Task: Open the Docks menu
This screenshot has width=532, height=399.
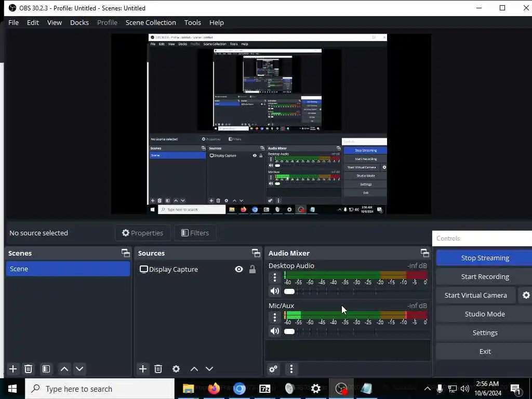Action: [79, 22]
